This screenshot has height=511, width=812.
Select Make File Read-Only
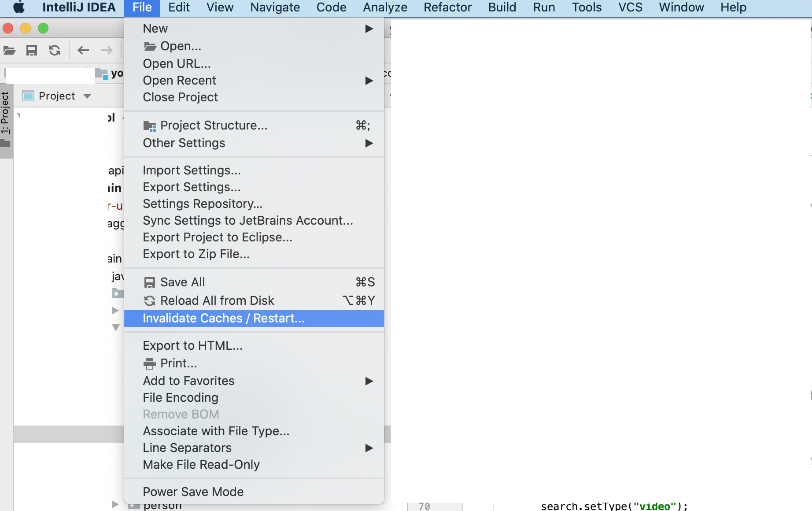tap(254, 465)
